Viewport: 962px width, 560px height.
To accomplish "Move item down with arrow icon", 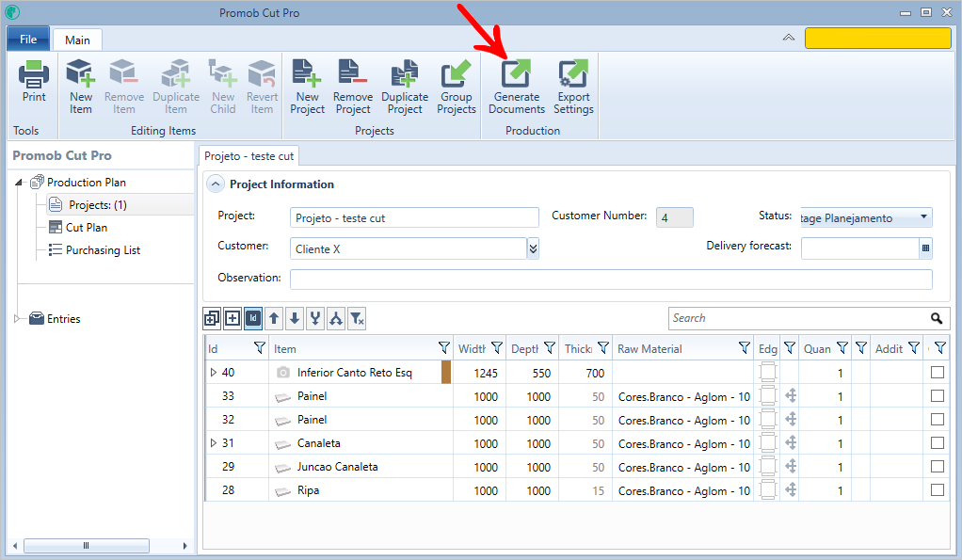I will point(295,318).
